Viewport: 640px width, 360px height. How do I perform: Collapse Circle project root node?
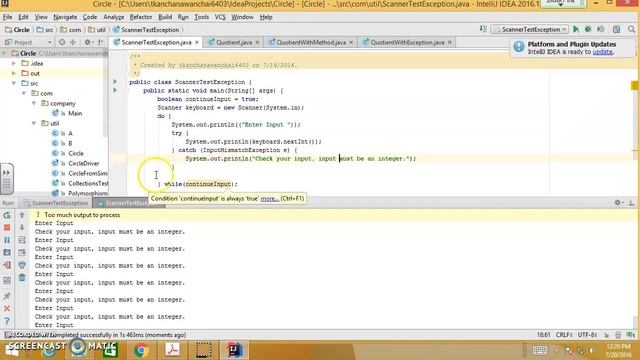tap(4, 53)
